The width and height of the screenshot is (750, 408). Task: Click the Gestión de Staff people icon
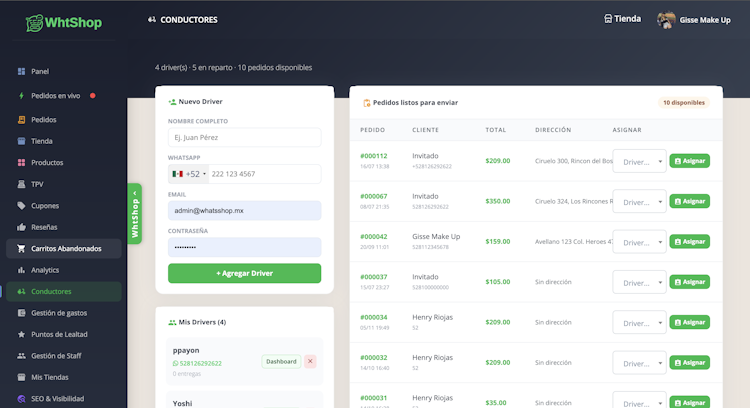pyautogui.click(x=21, y=356)
